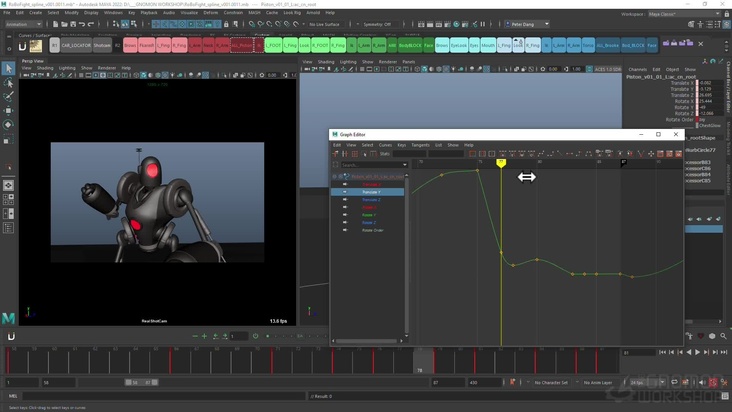Image resolution: width=732 pixels, height=412 pixels.
Task: Click the ALL_Piston shelf button
Action: click(x=243, y=45)
